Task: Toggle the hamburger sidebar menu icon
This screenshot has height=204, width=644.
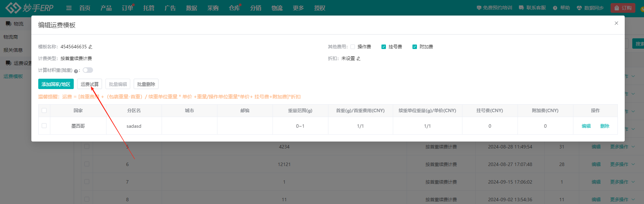Action: [69, 8]
